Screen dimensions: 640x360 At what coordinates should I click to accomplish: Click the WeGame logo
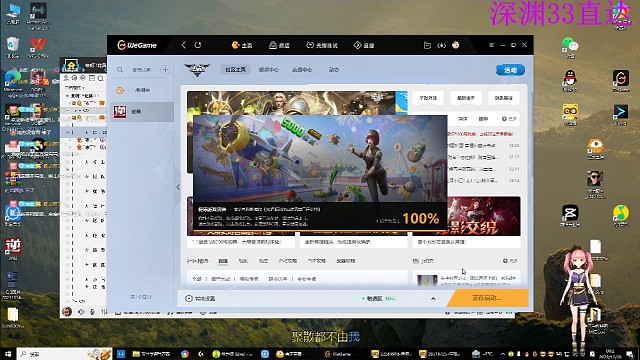[137, 45]
